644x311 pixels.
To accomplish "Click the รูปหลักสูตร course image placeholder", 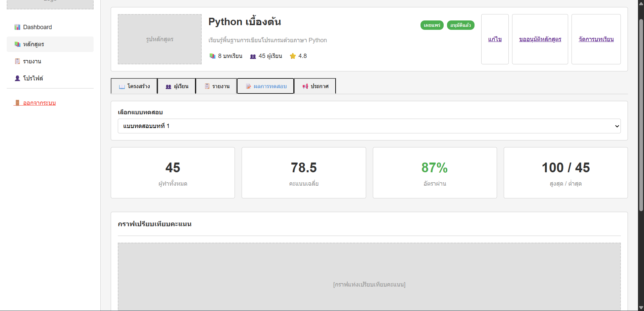I will click(160, 39).
